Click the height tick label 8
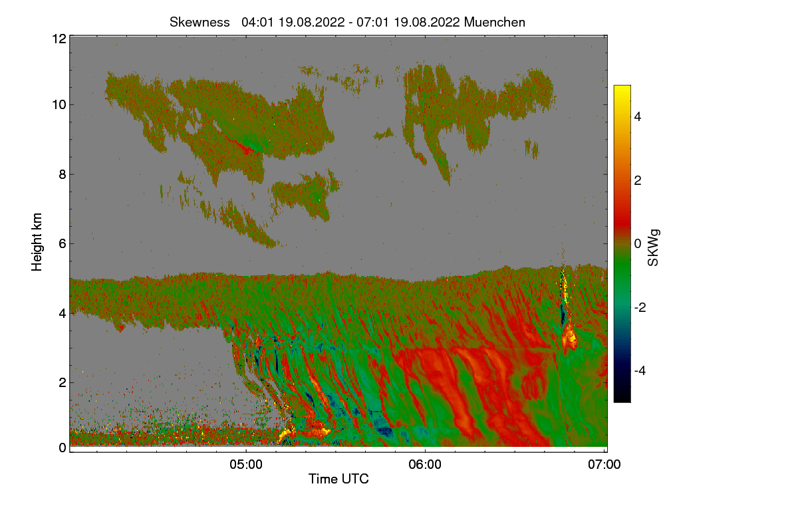 click(62, 174)
